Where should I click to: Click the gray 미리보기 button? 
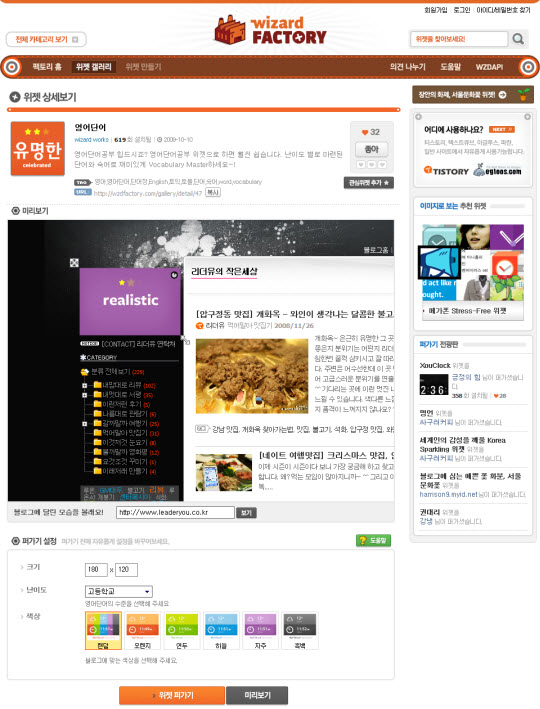click(x=257, y=695)
